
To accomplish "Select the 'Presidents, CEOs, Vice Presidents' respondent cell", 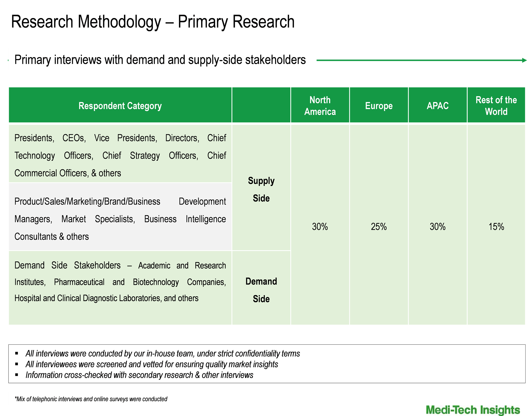I will click(x=120, y=153).
